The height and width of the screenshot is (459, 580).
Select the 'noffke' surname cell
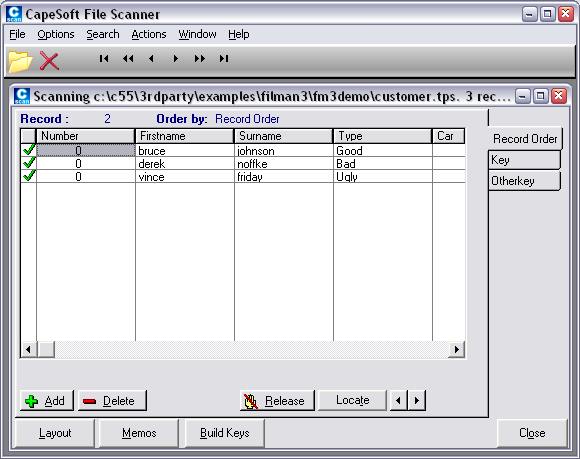(x=284, y=163)
